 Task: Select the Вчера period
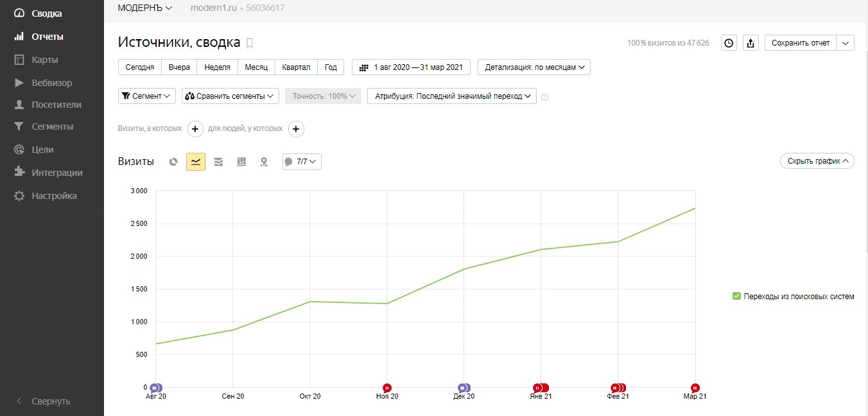tap(179, 67)
